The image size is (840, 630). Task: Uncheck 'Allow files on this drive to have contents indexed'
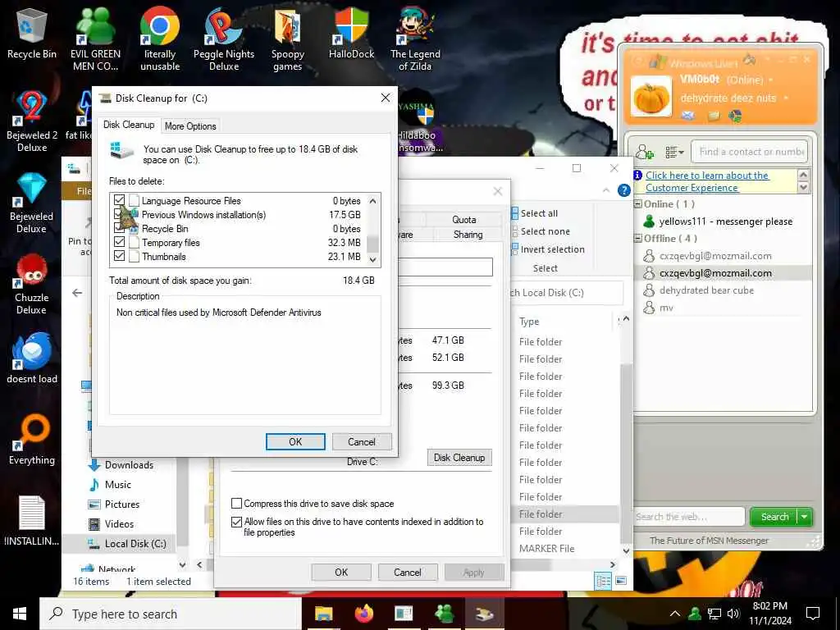coord(236,521)
